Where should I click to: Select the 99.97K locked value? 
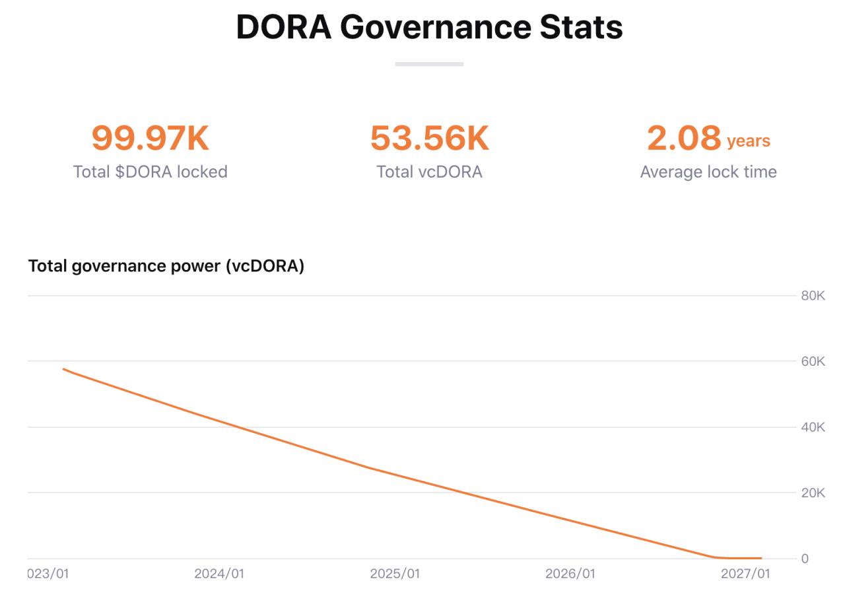pyautogui.click(x=150, y=138)
